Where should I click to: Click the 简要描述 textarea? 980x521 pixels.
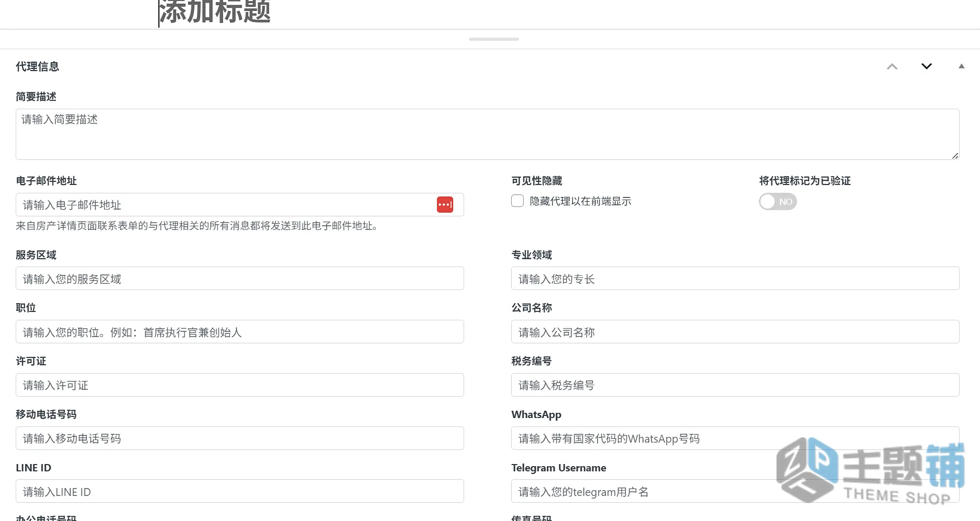click(x=487, y=134)
